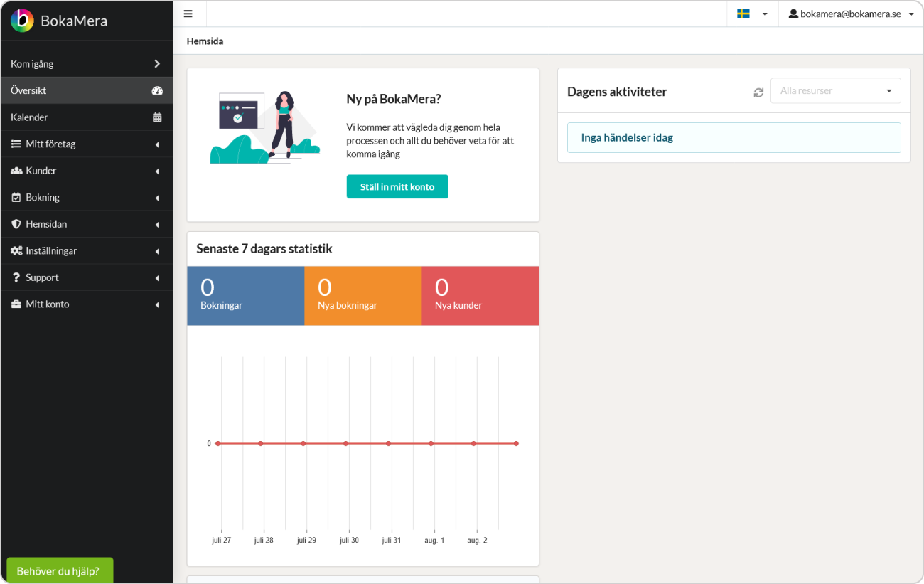Select the shield icon beside Hemsidan
Screen dimensions: 924x584
pyautogui.click(x=14, y=223)
